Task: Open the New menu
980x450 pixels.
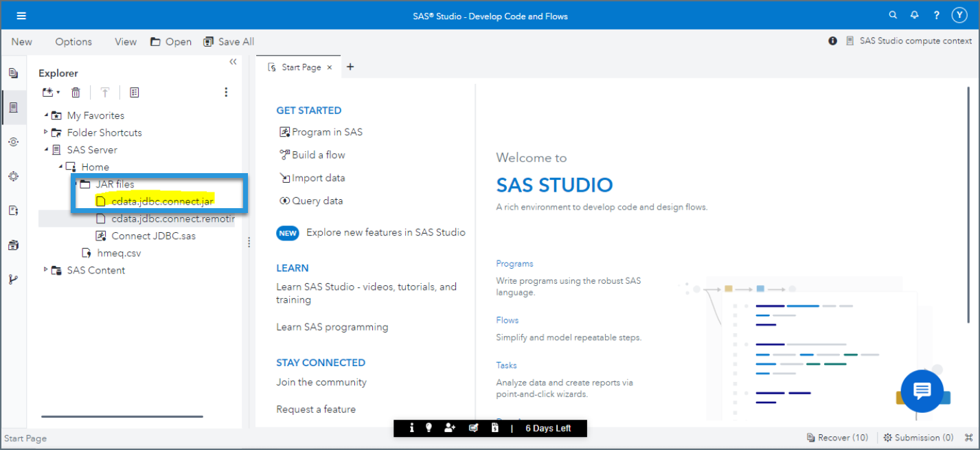Action: (x=21, y=41)
